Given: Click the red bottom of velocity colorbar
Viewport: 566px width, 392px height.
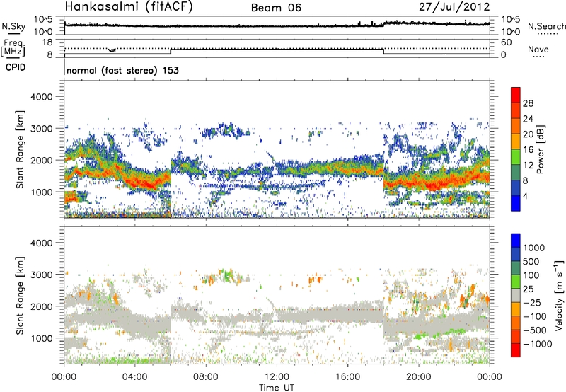Looking at the screenshot, I should [x=516, y=350].
